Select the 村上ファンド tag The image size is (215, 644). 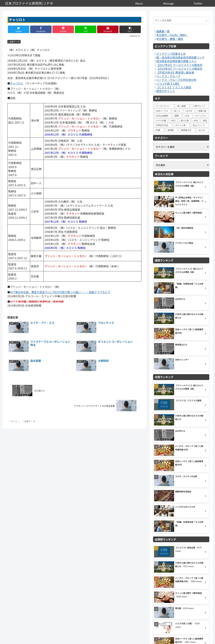(199, 125)
